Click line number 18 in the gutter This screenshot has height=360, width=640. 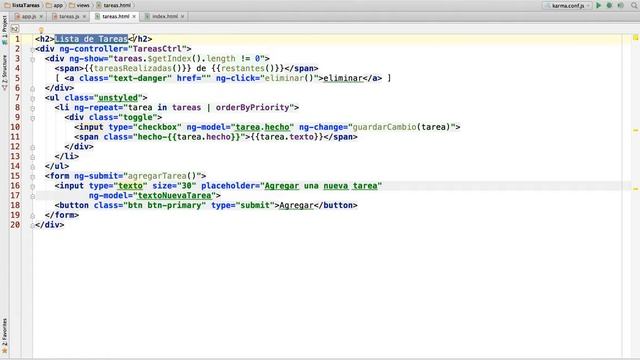click(15, 205)
